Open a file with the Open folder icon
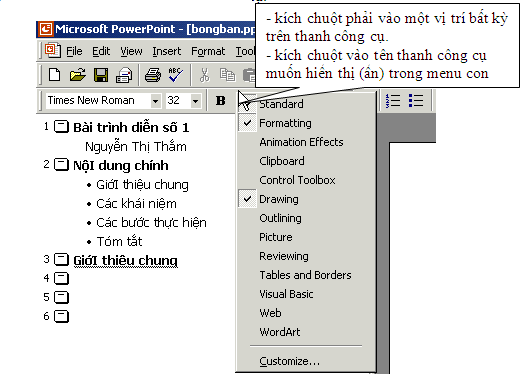 click(77, 75)
